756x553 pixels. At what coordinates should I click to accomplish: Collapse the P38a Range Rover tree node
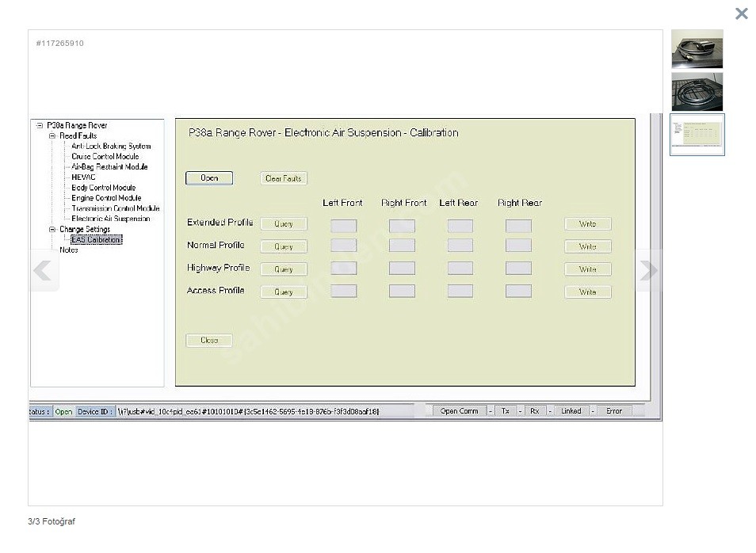click(x=40, y=125)
